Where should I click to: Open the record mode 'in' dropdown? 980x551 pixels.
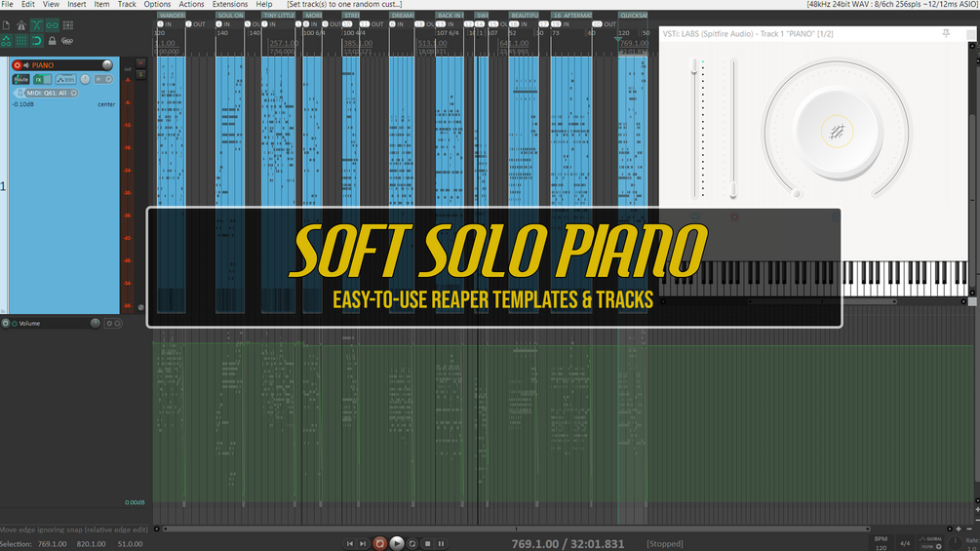103,79
